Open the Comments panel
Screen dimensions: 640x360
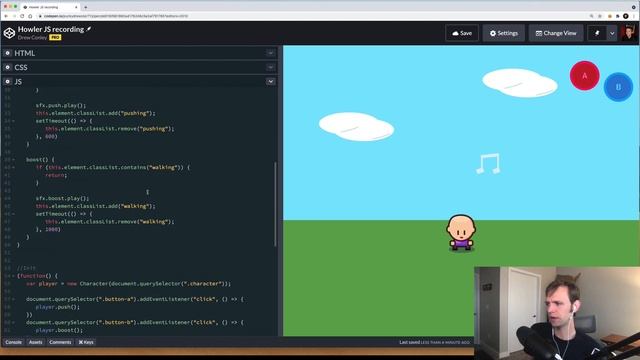tap(60, 342)
